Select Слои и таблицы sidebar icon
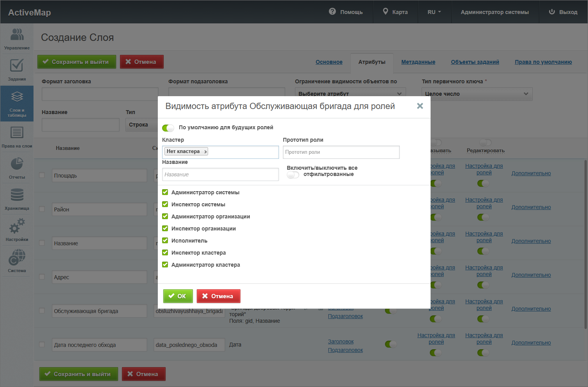 click(17, 104)
